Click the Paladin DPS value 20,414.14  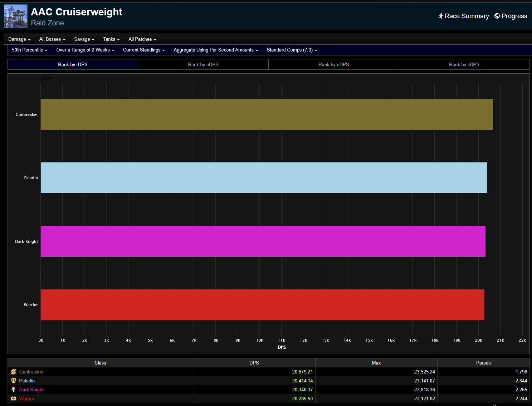coord(302,381)
